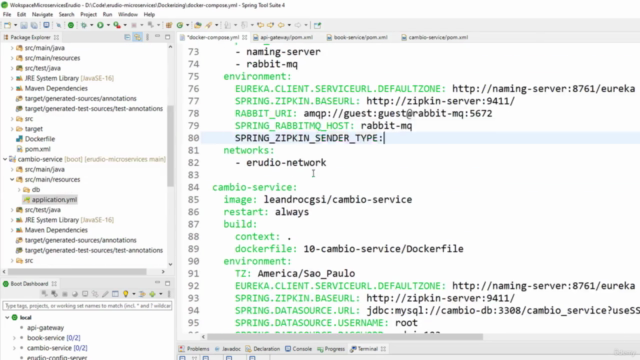Open Package Explorer view menu dots
Screen dimensions: 640x360
pyautogui.click(x=147, y=37)
